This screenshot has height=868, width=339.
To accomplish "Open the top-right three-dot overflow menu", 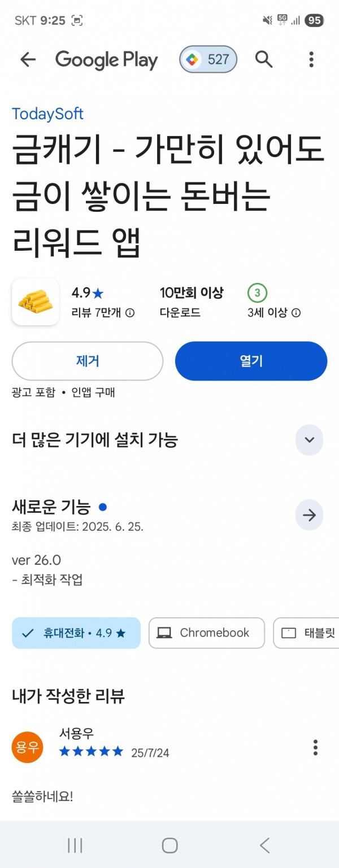I will tap(311, 59).
